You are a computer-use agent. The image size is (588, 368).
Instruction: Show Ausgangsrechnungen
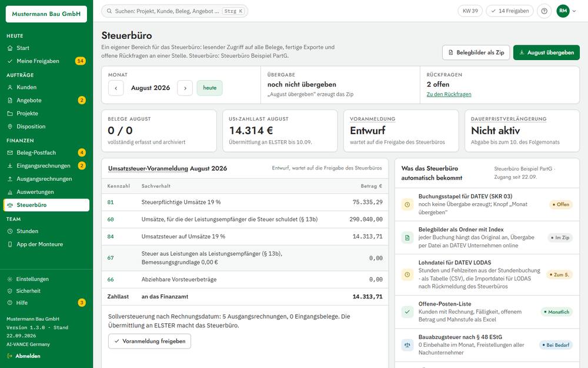pos(46,179)
